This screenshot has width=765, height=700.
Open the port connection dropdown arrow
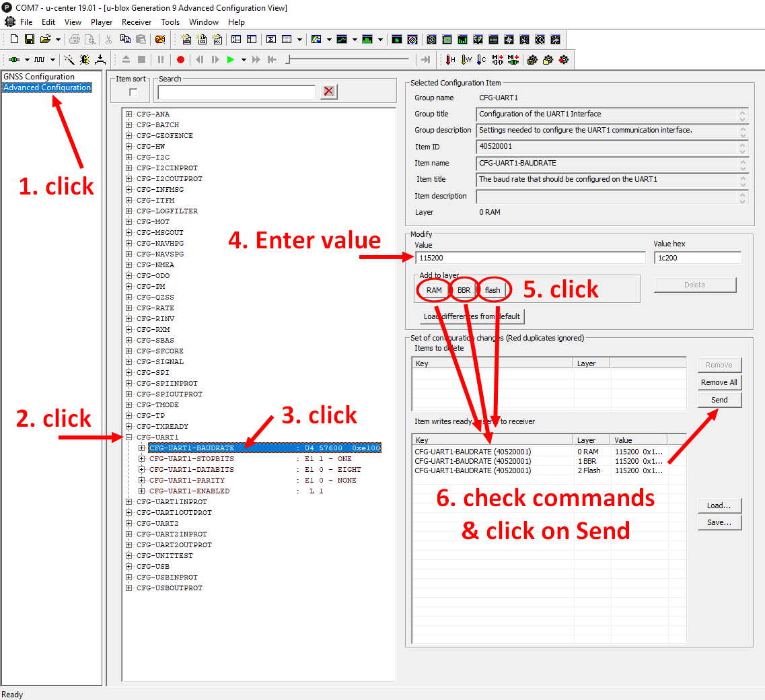point(27,59)
